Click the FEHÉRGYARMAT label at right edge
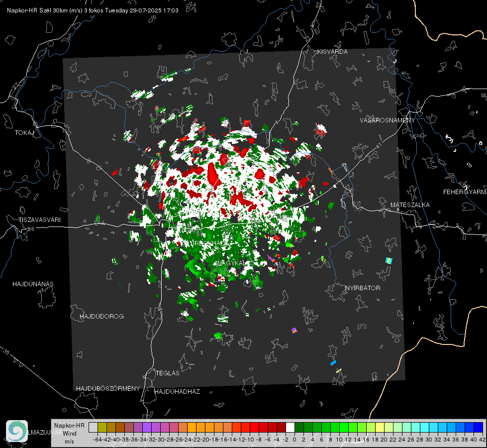Viewport: 487px width, 448px height. 465,192
